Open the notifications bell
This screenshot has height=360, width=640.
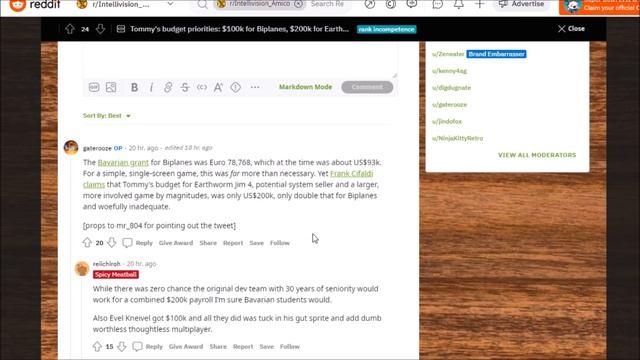click(x=459, y=4)
